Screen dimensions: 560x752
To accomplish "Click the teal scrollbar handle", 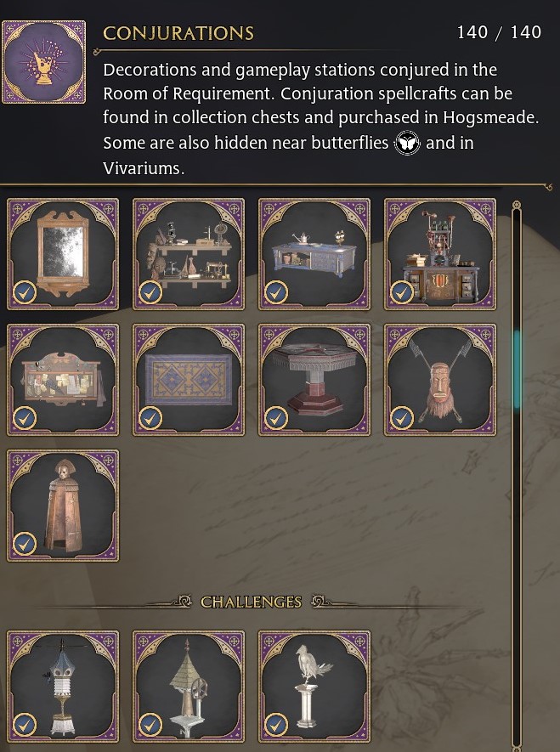I will tap(517, 370).
